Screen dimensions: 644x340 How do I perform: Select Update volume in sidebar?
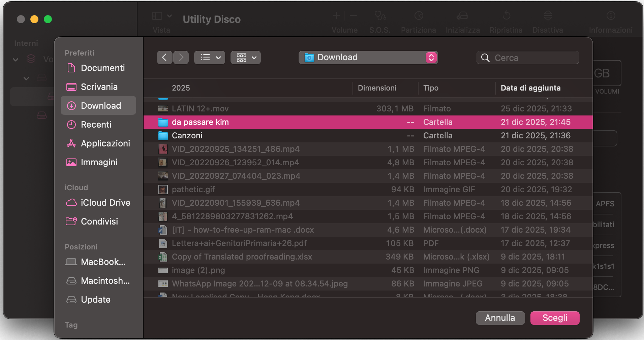(x=98, y=300)
